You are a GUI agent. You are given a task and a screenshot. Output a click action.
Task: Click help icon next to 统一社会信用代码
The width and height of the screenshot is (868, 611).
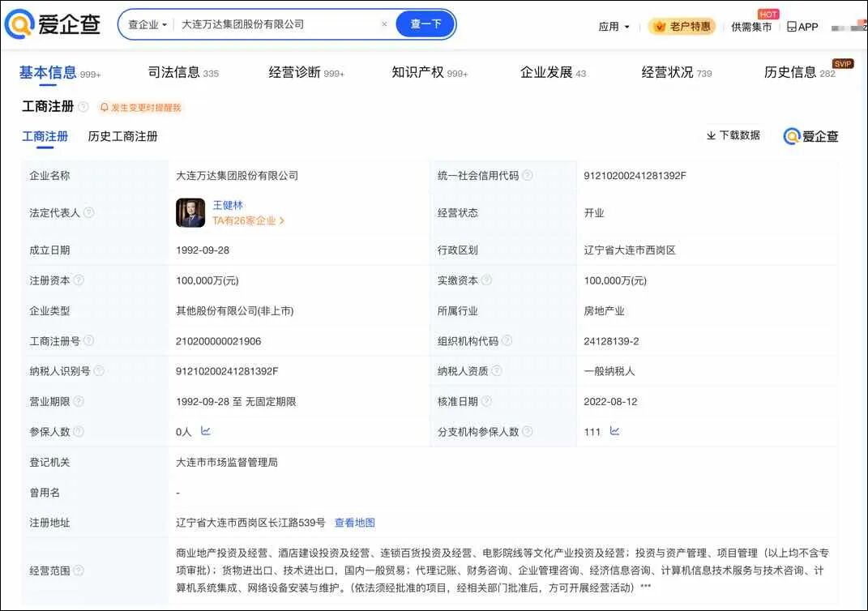[528, 176]
